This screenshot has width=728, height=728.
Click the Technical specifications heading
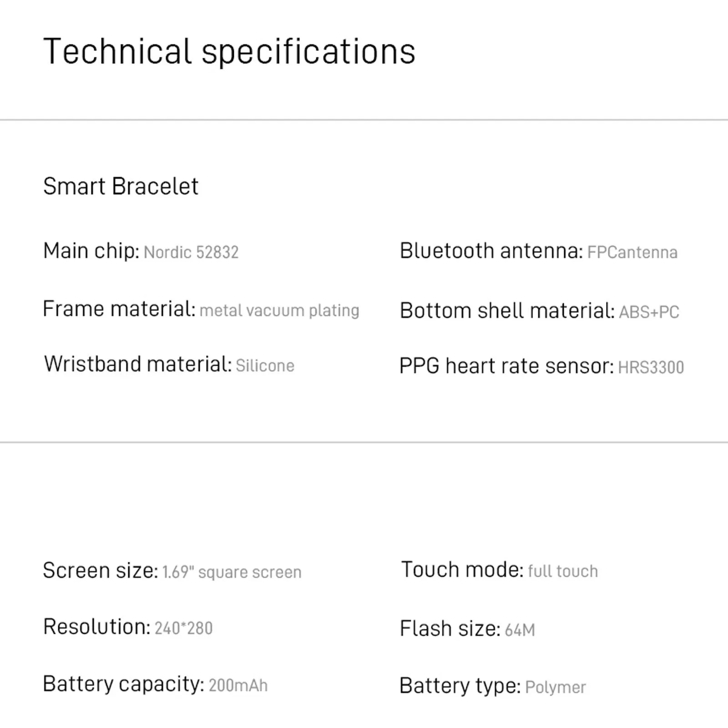click(x=229, y=52)
